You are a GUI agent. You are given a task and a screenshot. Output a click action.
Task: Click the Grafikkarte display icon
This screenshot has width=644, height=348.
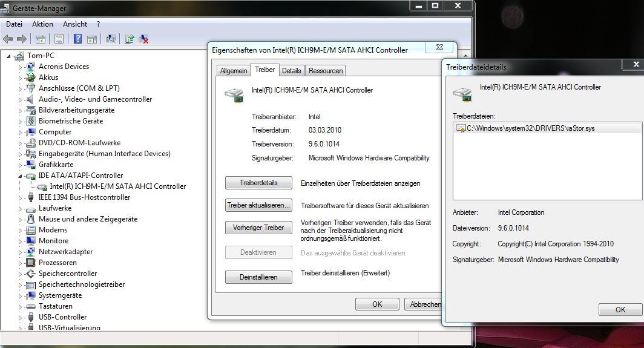point(30,165)
